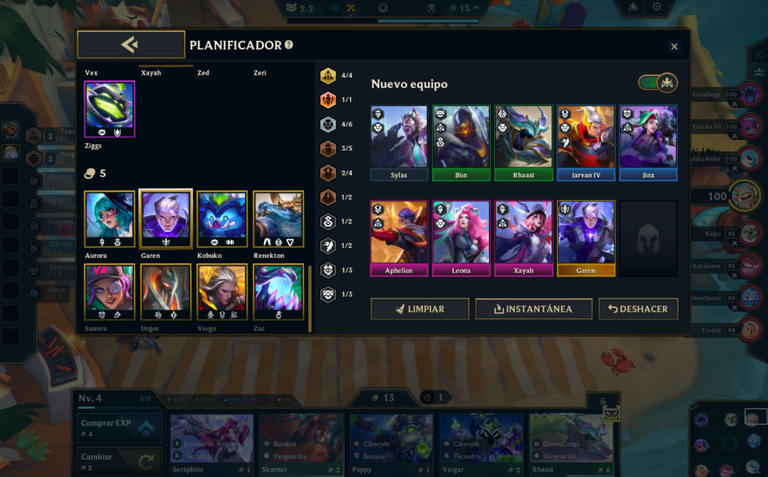This screenshot has width=768, height=477.
Task: Jump to the Xayah tab
Action: click(x=151, y=72)
